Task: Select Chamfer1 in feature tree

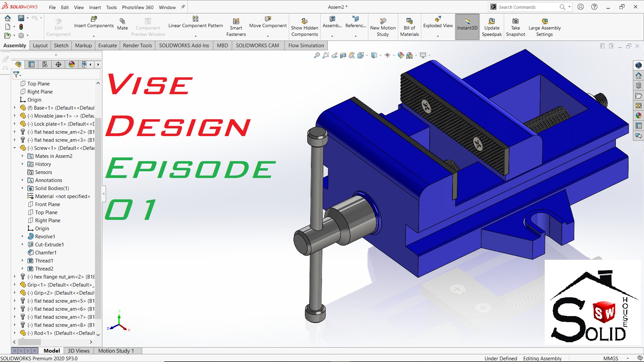Action: tap(42, 252)
